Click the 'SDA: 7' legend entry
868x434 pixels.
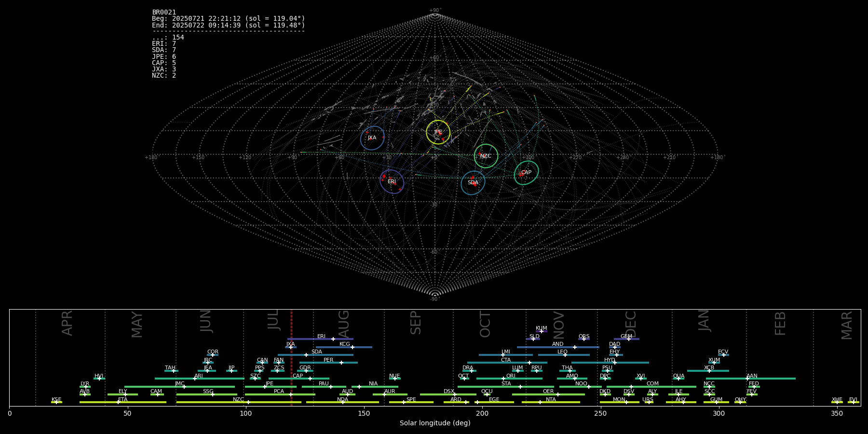pyautogui.click(x=164, y=50)
